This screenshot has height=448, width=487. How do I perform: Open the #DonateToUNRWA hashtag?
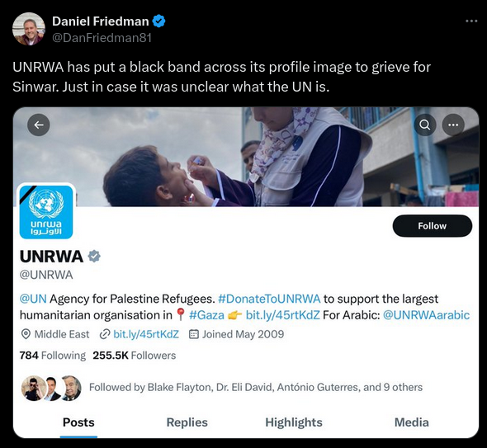[x=269, y=299]
